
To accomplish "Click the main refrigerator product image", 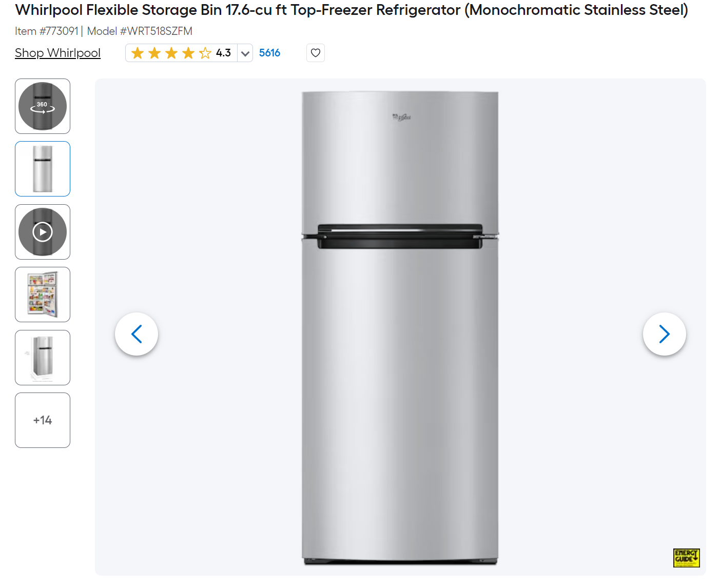I will (x=400, y=328).
